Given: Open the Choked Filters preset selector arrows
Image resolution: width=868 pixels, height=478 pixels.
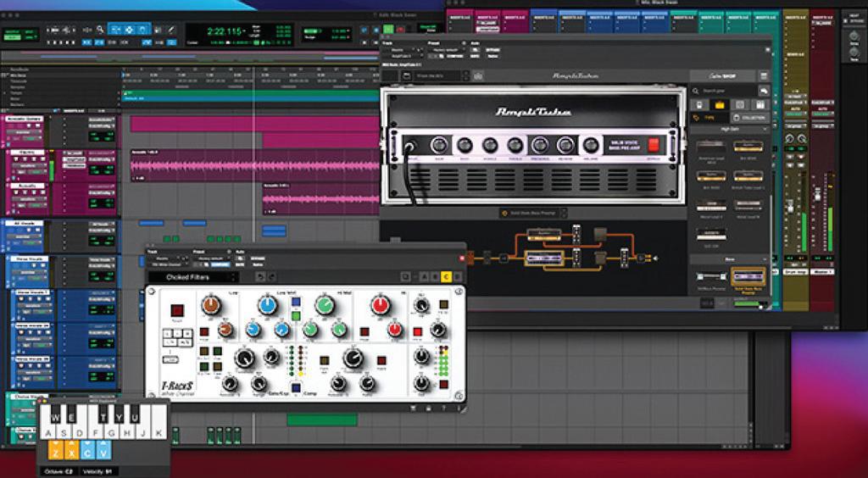Looking at the screenshot, I should click(234, 277).
